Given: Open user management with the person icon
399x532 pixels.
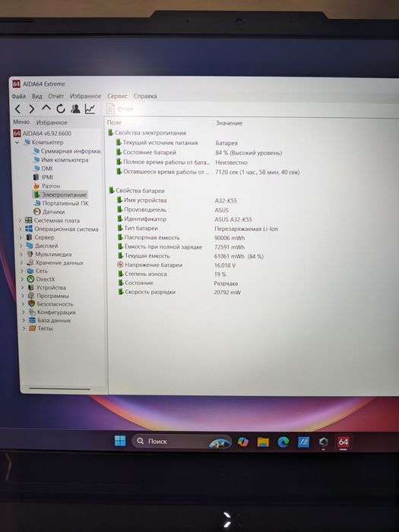Looking at the screenshot, I should pos(75,109).
